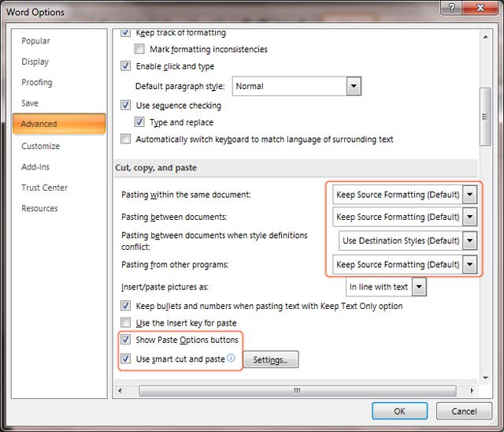The height and width of the screenshot is (432, 504).
Task: Enable Automatically switch keyboard checkbox
Action: (125, 139)
